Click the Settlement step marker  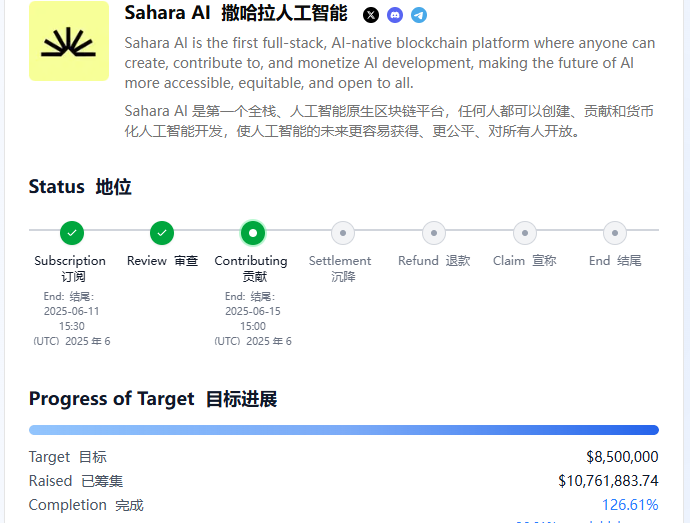point(343,232)
